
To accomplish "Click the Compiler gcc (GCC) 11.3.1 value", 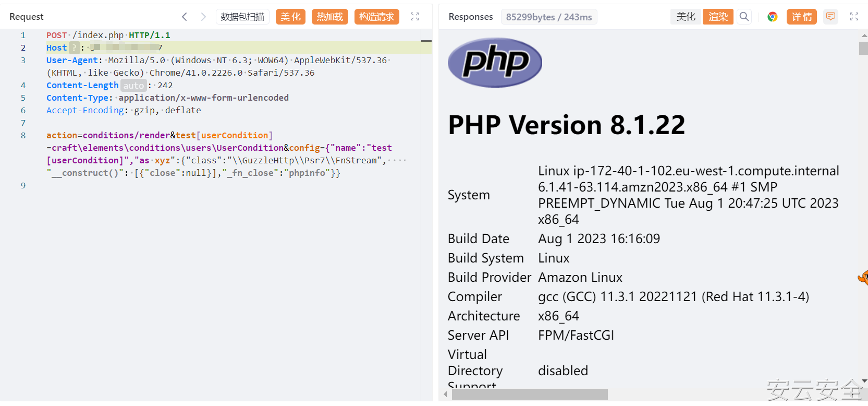I will click(x=674, y=297).
